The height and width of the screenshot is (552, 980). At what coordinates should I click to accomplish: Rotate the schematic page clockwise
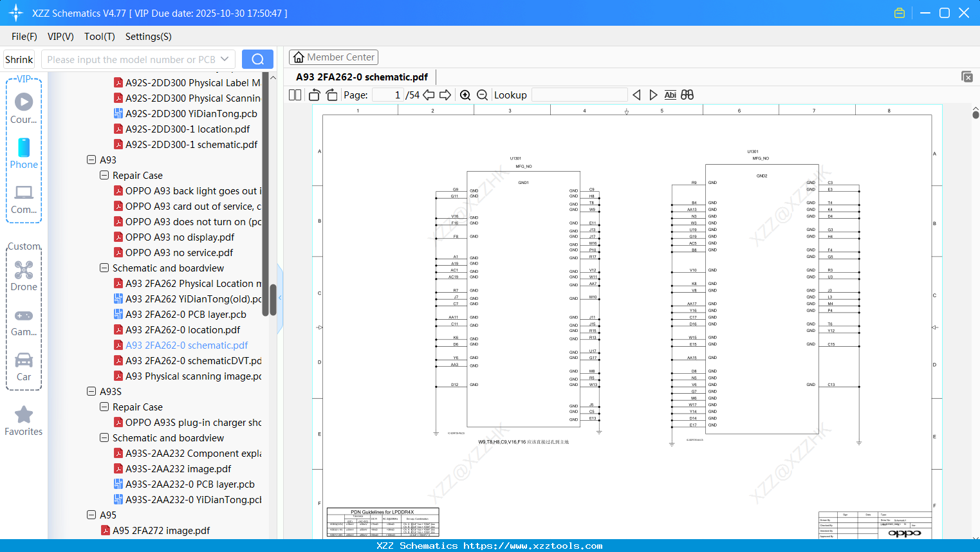click(331, 95)
